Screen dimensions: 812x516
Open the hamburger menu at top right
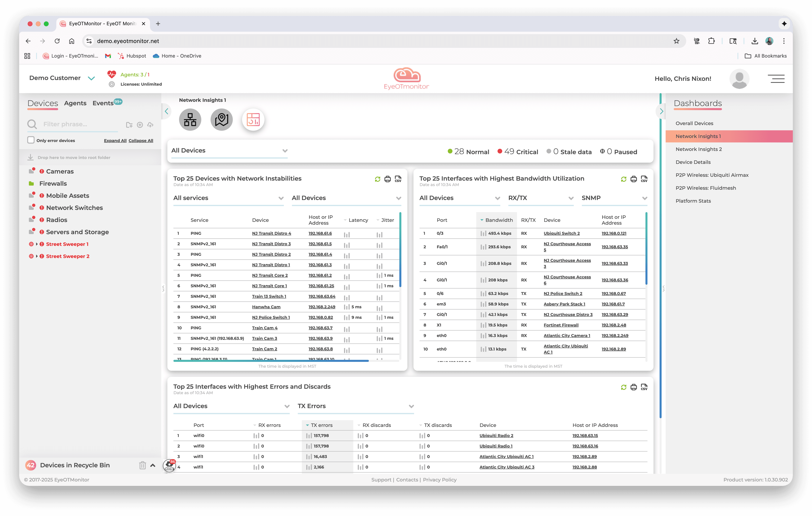coord(776,79)
